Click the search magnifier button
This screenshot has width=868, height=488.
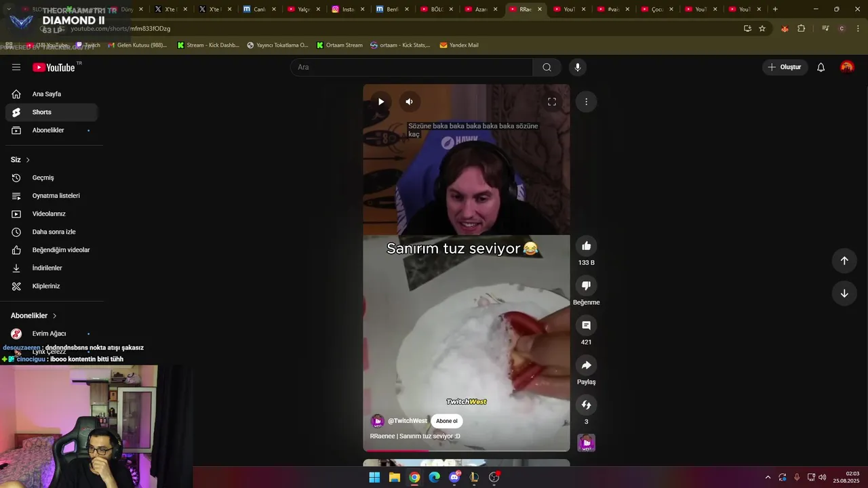pyautogui.click(x=547, y=67)
